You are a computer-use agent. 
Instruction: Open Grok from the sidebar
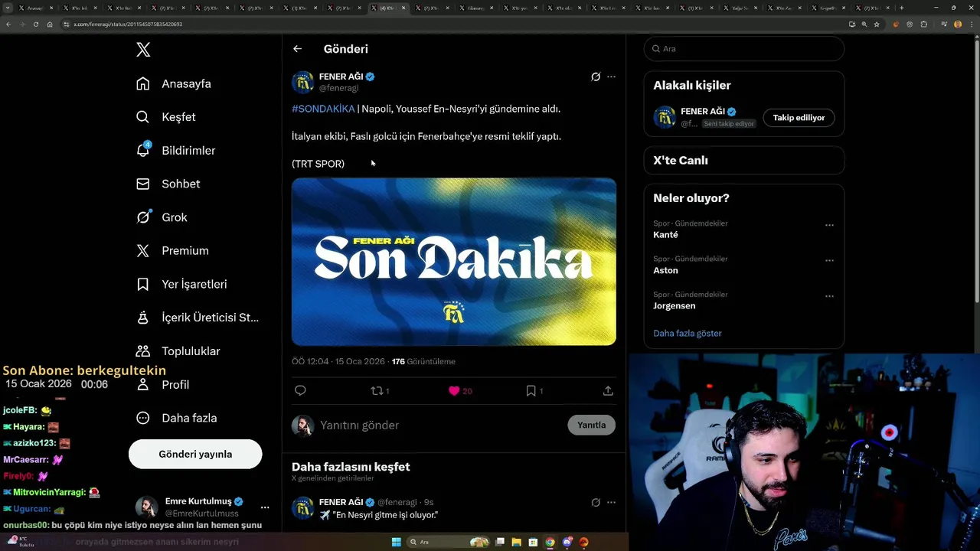[x=162, y=217]
